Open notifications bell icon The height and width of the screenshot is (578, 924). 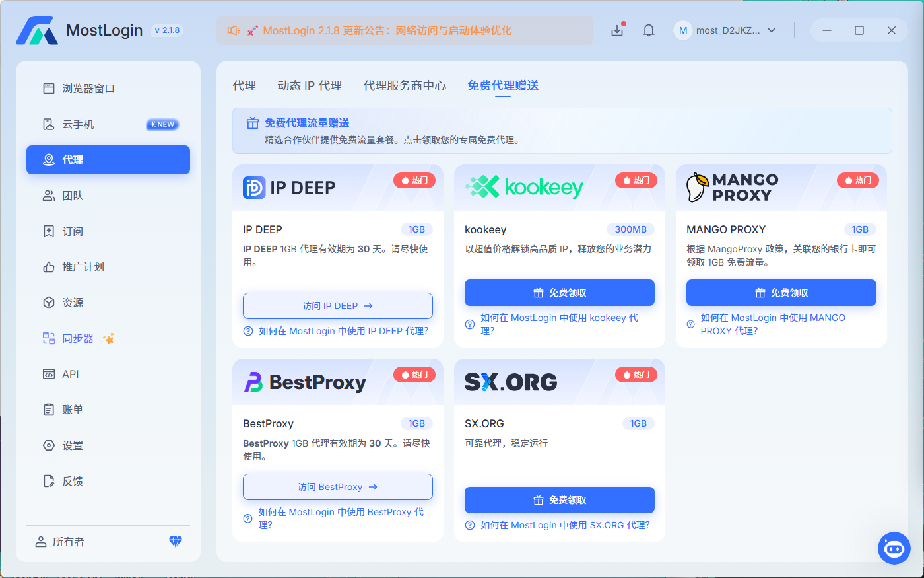[x=649, y=30]
